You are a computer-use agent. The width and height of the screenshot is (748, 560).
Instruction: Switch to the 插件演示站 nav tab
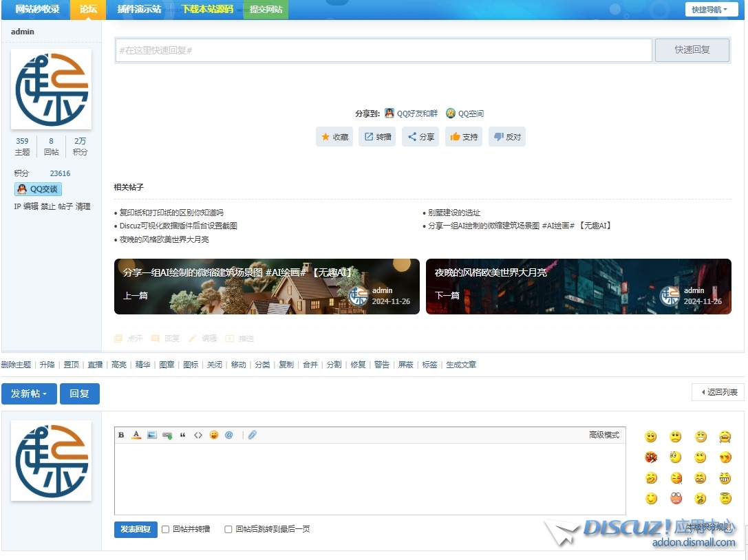(x=139, y=10)
